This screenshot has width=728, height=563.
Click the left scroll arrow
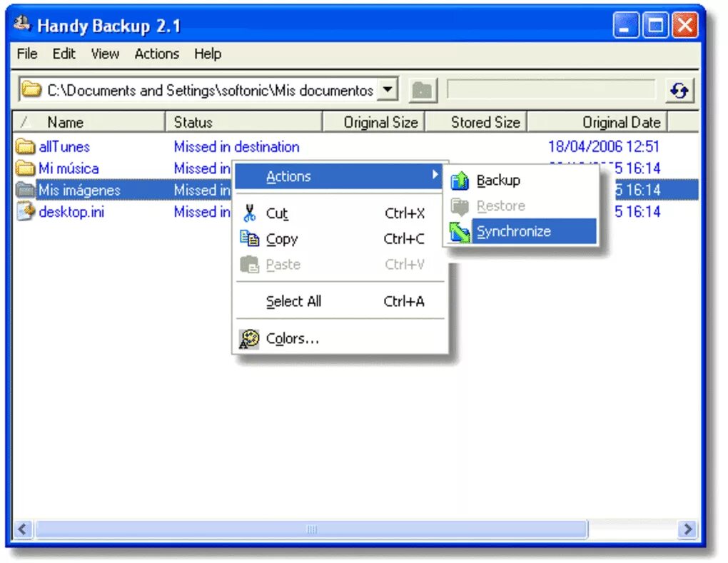click(23, 529)
